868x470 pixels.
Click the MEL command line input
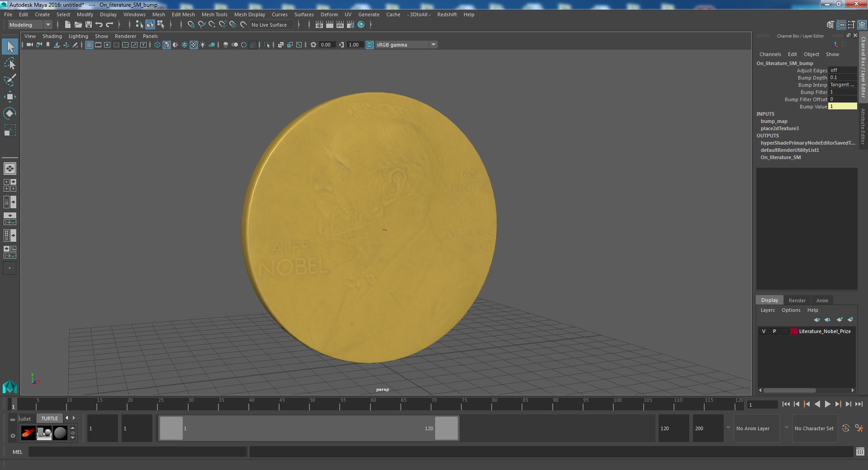(x=138, y=452)
